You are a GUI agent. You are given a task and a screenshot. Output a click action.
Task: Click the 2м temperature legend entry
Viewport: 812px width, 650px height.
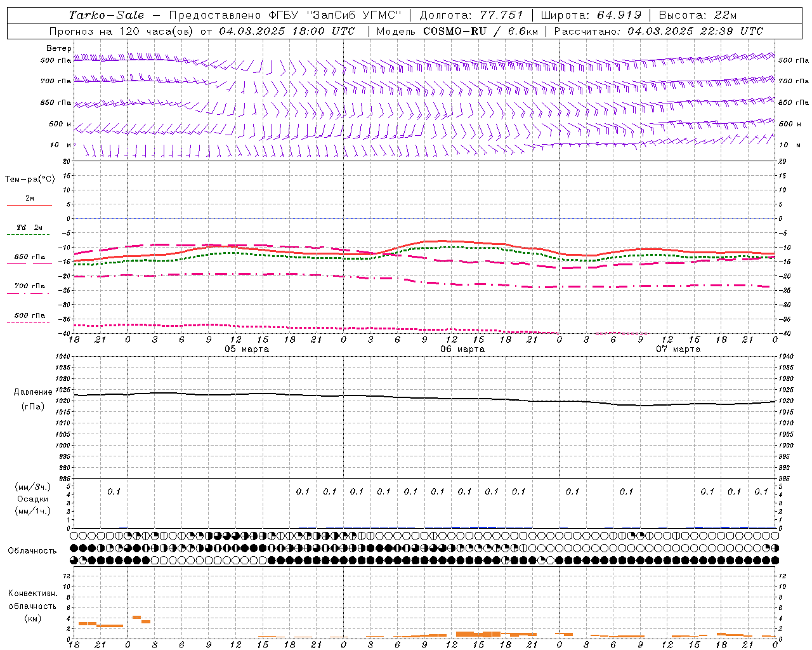29,199
